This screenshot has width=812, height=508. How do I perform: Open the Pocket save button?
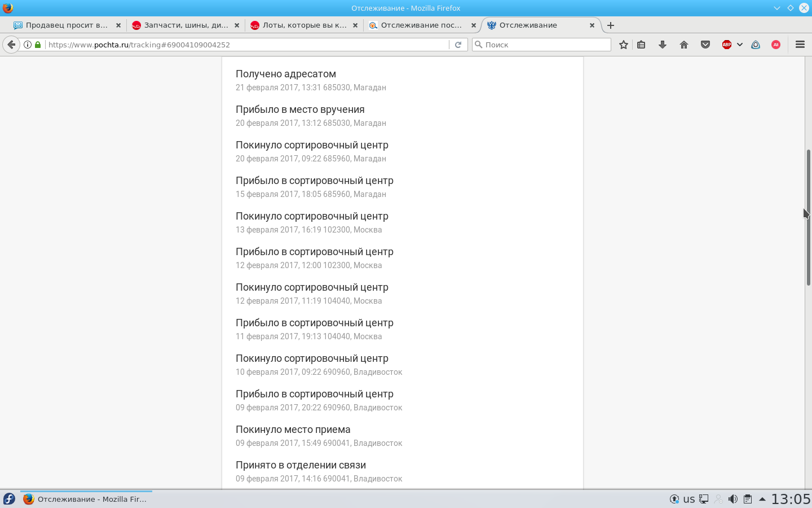click(705, 45)
